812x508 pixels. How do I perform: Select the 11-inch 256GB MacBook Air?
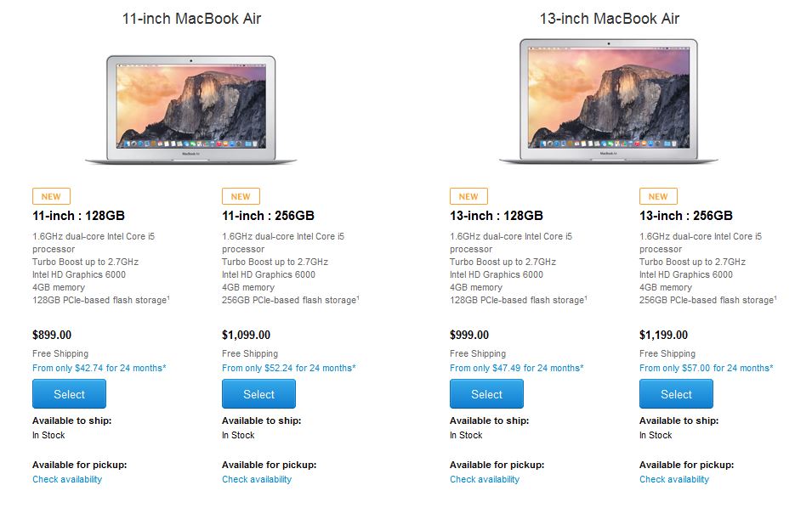click(258, 394)
